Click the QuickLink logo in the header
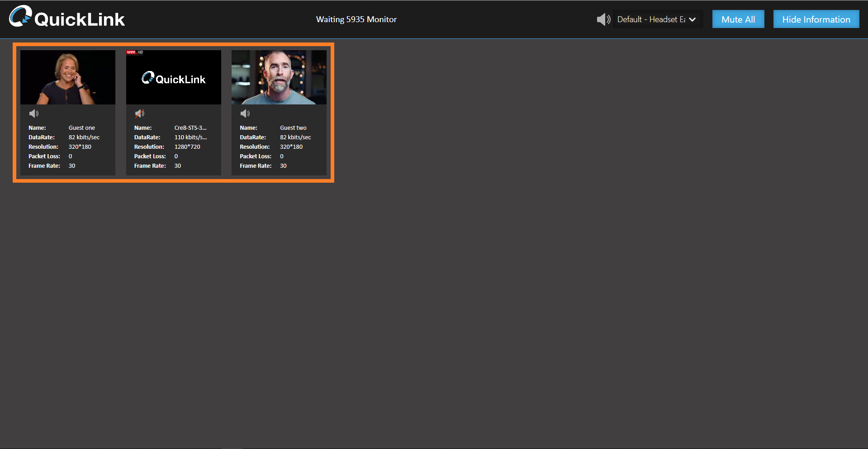This screenshot has width=868, height=449. coord(67,17)
